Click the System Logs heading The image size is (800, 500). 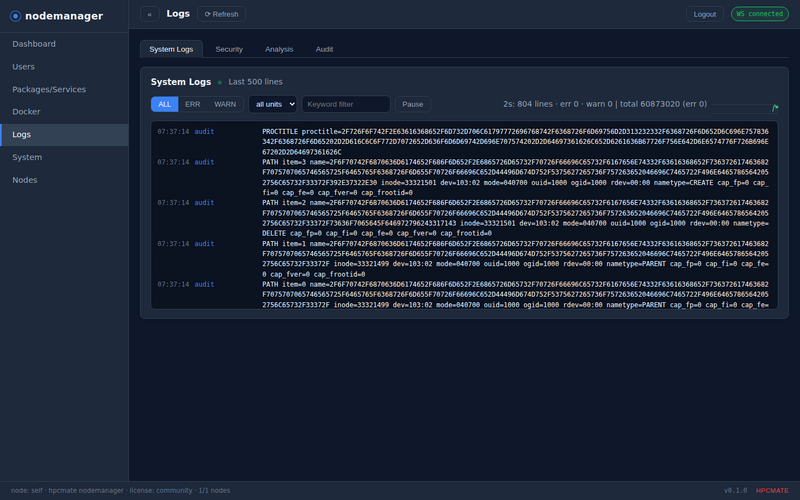click(181, 82)
